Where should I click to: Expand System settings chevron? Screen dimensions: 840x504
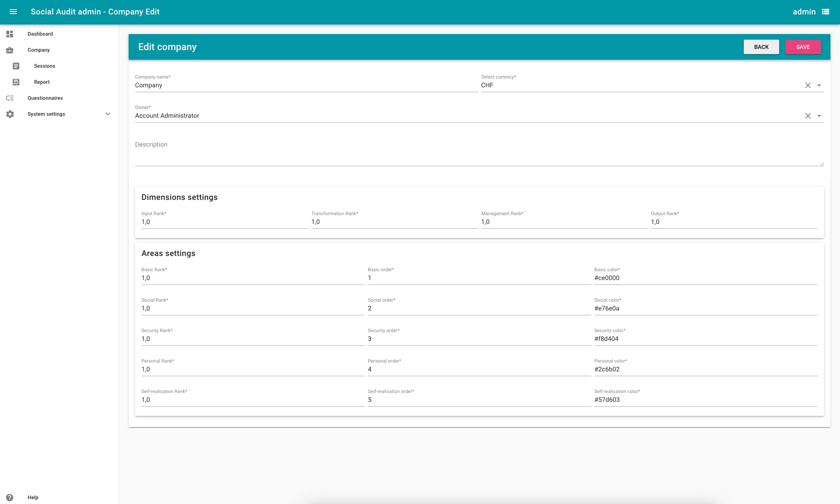[x=108, y=114]
